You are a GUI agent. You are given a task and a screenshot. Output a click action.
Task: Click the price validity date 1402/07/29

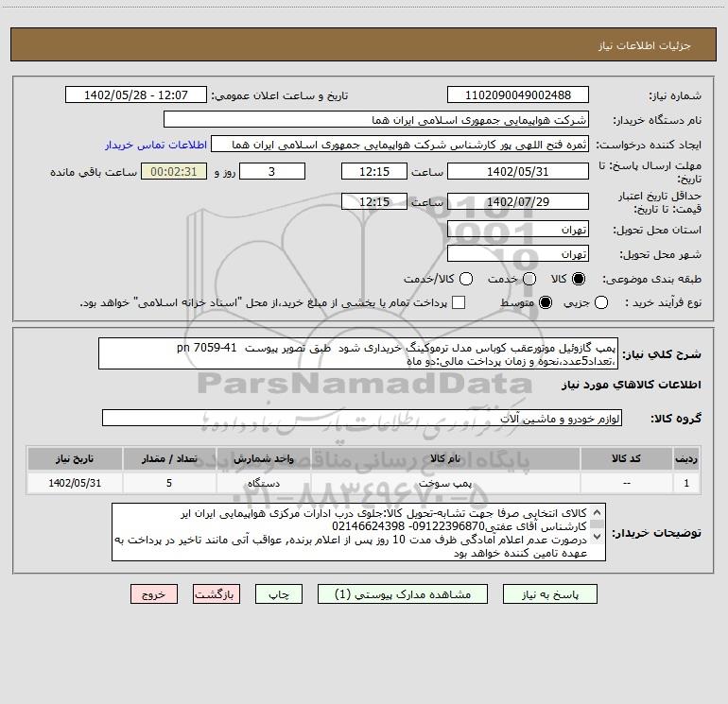point(518,201)
